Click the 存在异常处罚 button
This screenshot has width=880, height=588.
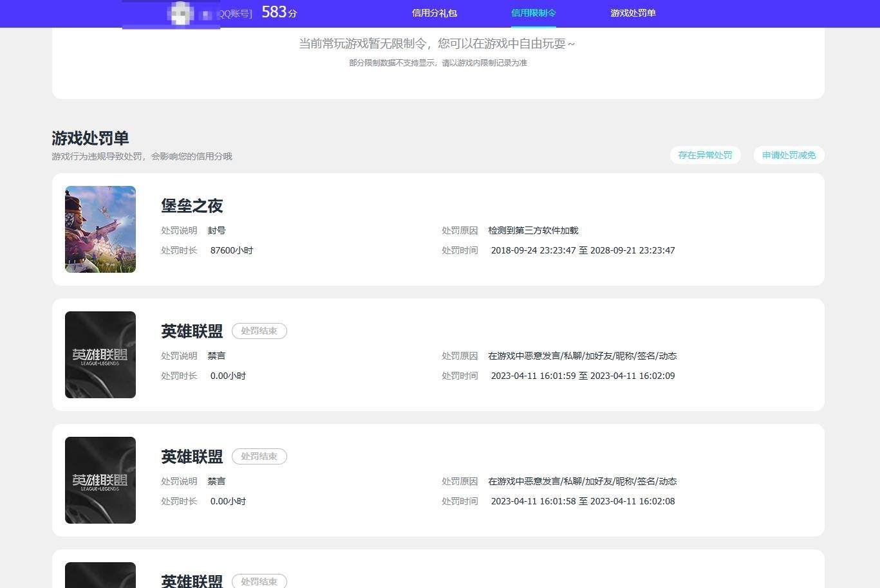coord(705,155)
